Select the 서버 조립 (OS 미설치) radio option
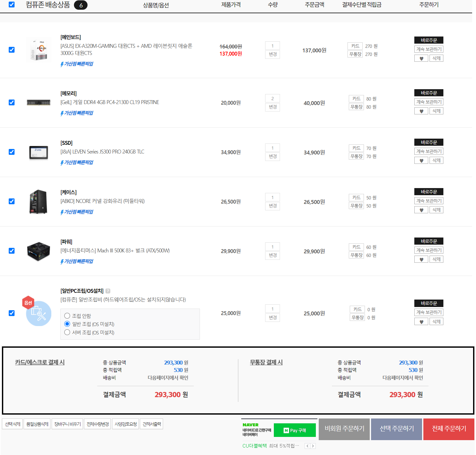 (x=67, y=332)
